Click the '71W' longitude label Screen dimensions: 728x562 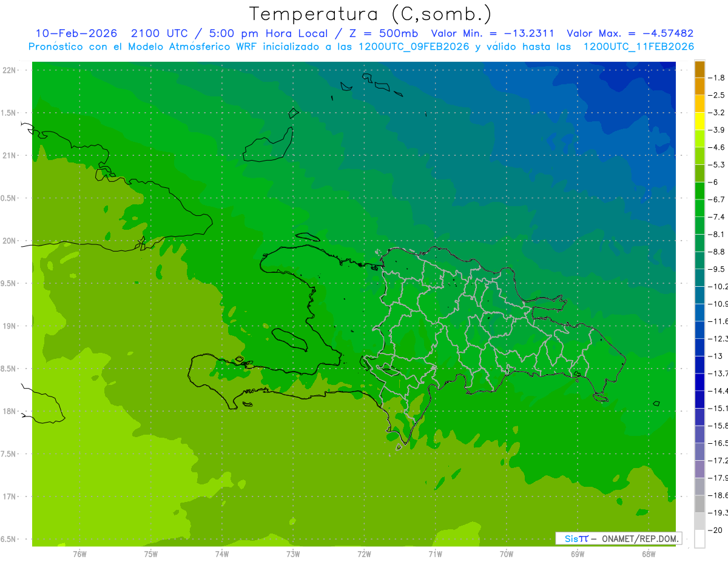coord(435,554)
